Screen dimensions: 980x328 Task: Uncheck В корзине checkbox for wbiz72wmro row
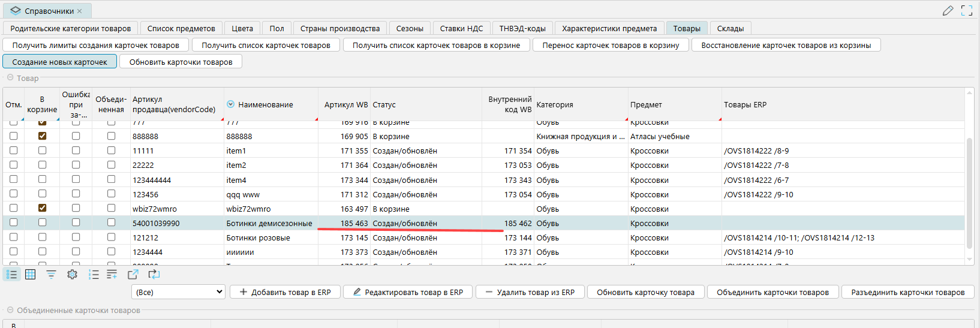coord(42,208)
